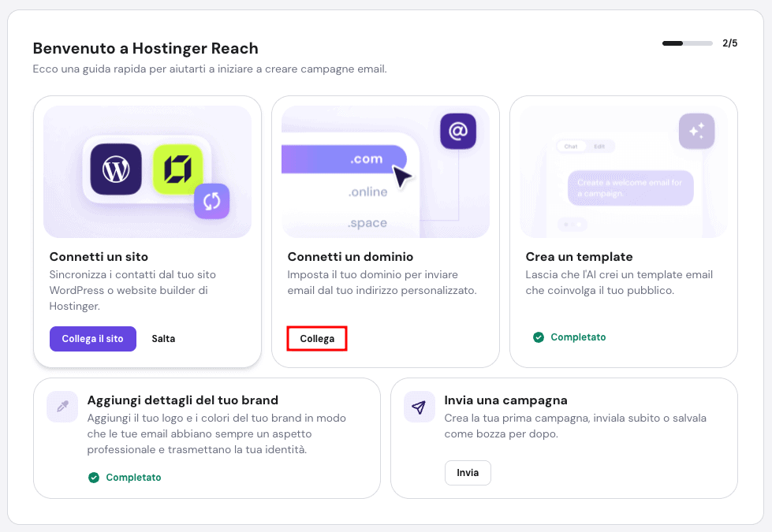The height and width of the screenshot is (532, 772).
Task: Click the Collega il sito button
Action: 92,338
